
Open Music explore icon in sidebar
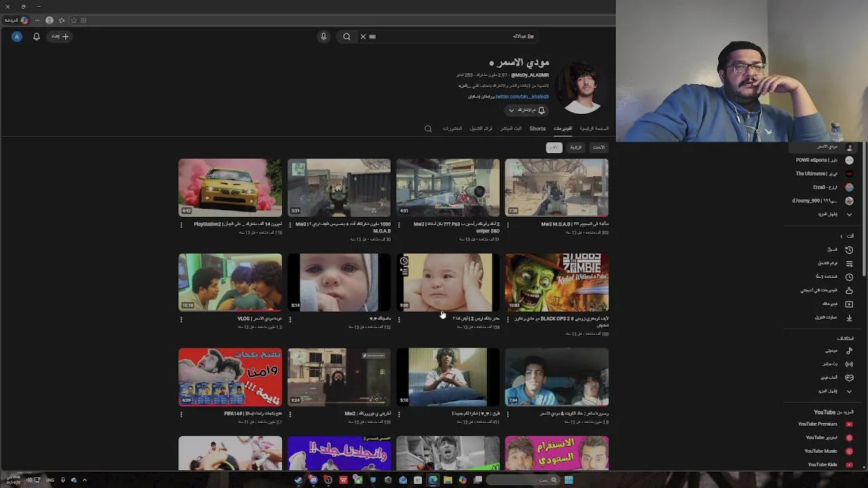(x=849, y=350)
